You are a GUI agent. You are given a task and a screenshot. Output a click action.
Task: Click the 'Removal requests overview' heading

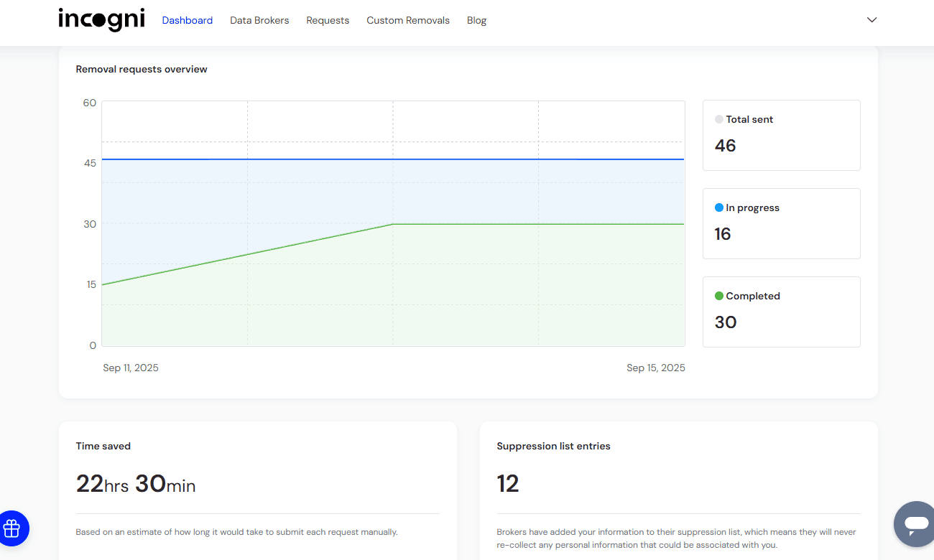(x=142, y=70)
